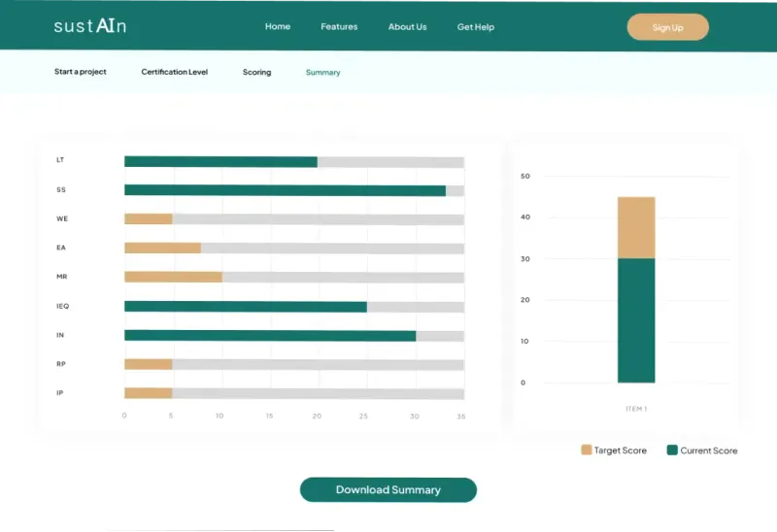Select the tan MR score bar
This screenshot has height=532, width=777.
pos(173,277)
